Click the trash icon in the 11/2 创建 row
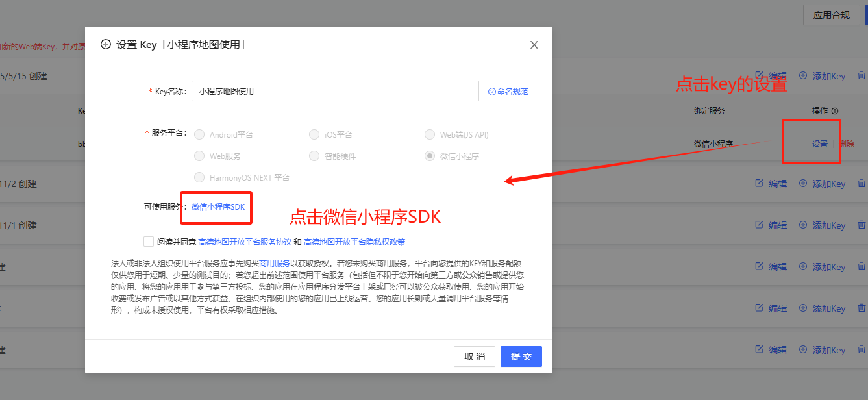This screenshot has height=400, width=868. coord(862,184)
